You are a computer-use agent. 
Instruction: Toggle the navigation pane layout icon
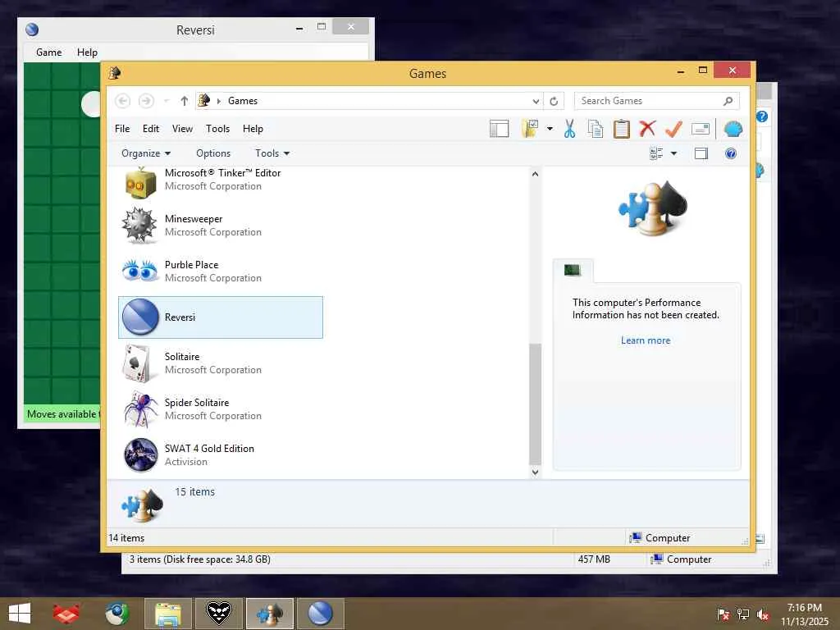[500, 129]
